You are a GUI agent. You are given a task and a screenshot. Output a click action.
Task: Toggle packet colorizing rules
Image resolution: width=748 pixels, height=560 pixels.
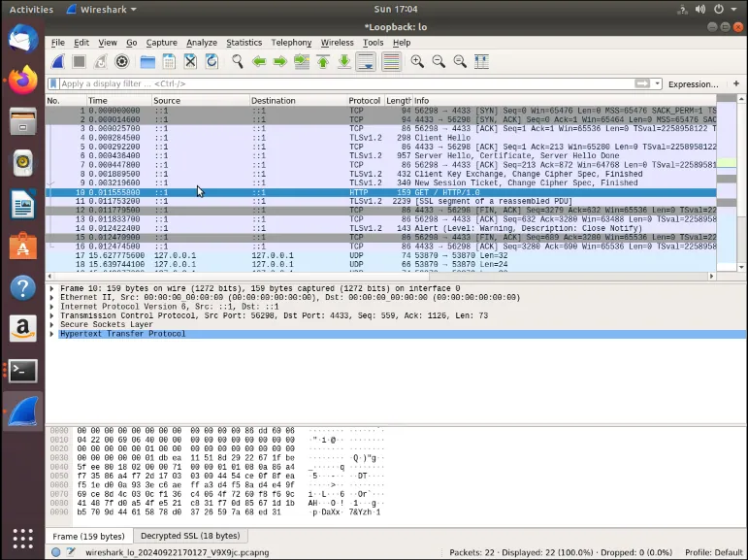tap(391, 61)
